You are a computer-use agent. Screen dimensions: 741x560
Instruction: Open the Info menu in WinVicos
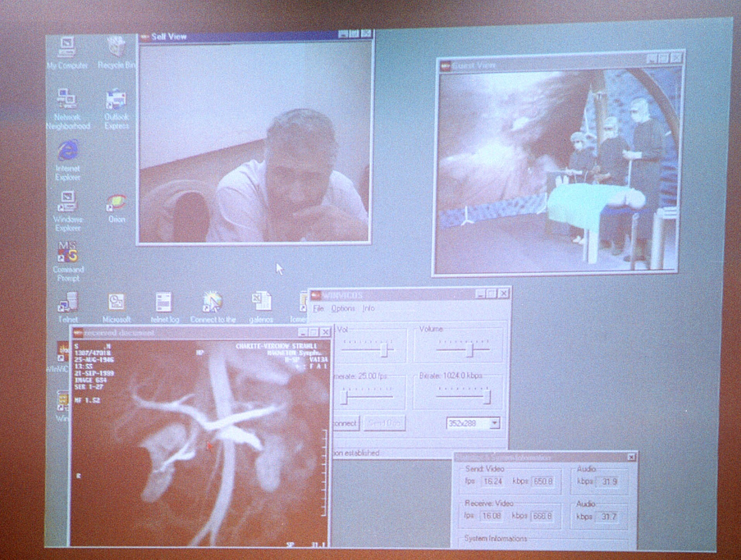pyautogui.click(x=369, y=308)
